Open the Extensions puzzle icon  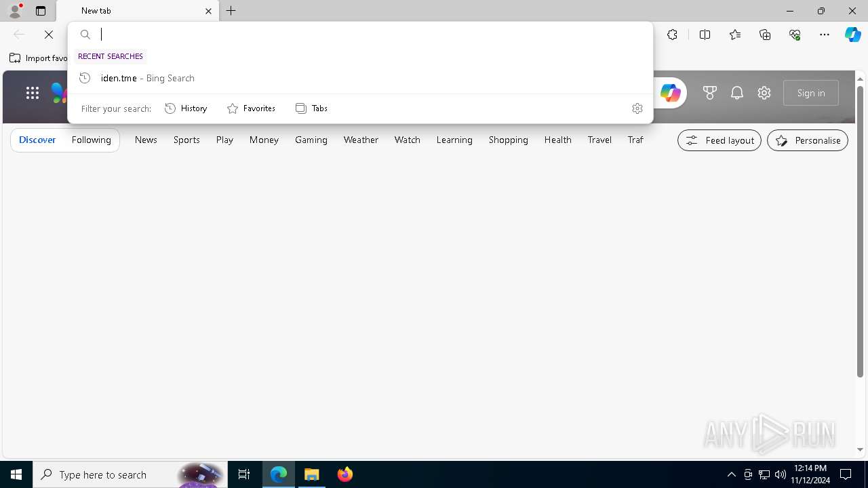672,35
